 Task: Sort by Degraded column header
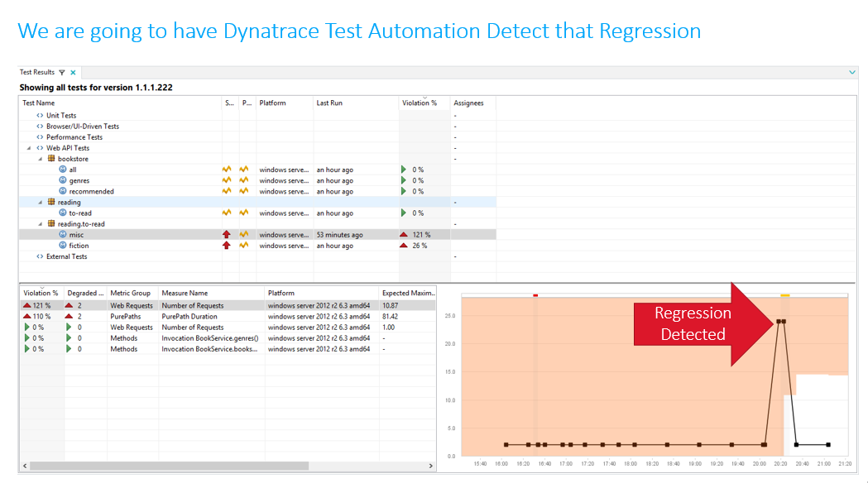[85, 294]
